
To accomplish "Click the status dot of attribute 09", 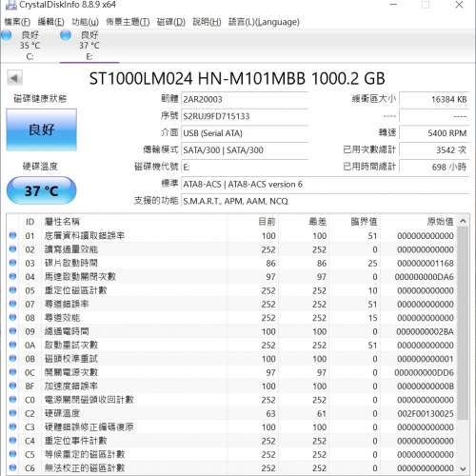I will (12, 331).
